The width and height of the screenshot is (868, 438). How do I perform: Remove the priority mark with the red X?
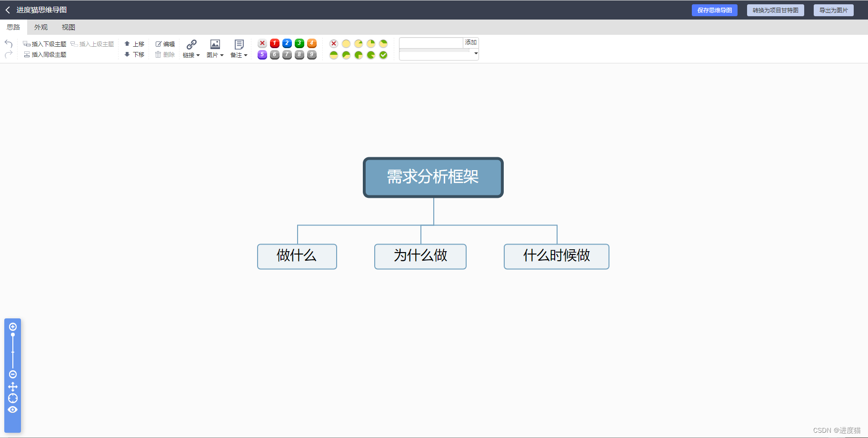pyautogui.click(x=262, y=43)
